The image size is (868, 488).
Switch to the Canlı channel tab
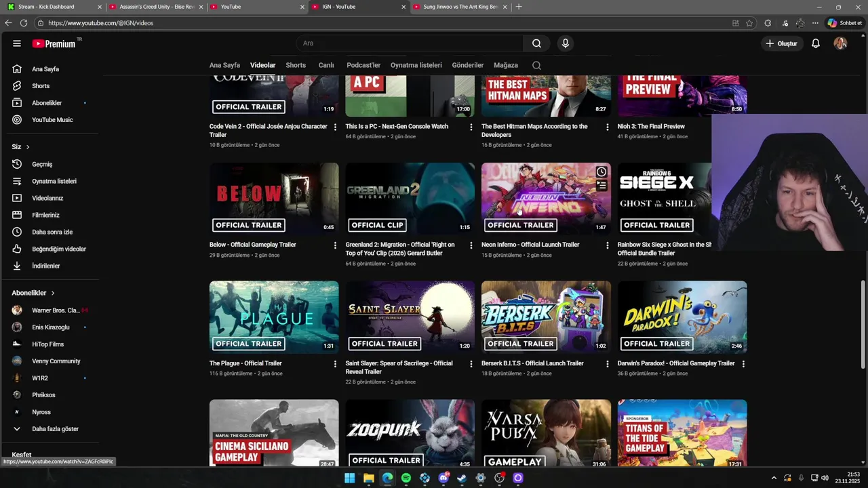[326, 65]
